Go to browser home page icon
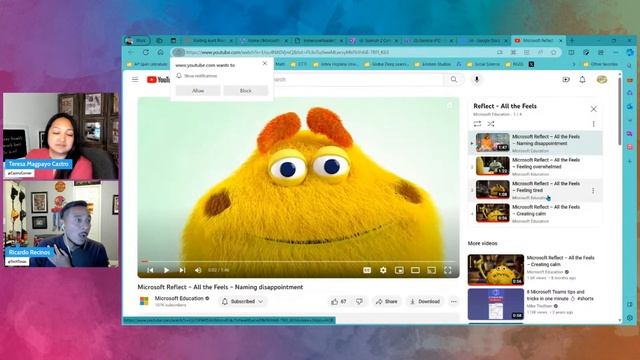The image size is (640, 360). pyautogui.click(x=160, y=52)
